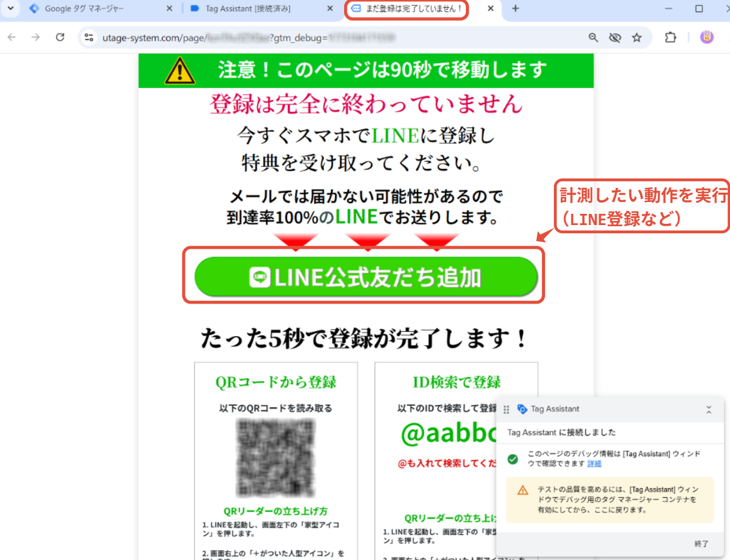Open the tab search dropdown chevron
This screenshot has height=560, width=730.
(9, 8)
